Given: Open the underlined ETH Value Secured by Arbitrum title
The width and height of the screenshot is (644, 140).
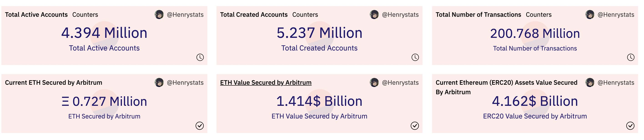Looking at the screenshot, I should click(x=266, y=83).
